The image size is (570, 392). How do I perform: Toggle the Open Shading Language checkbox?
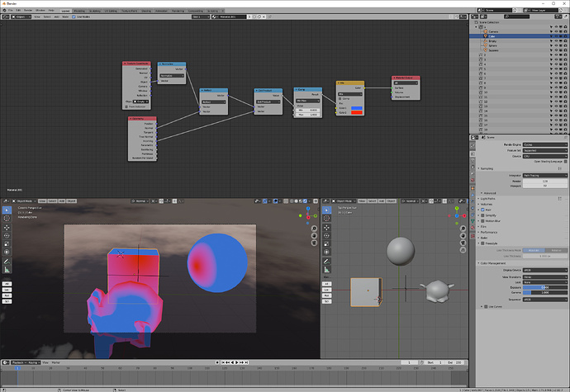(x=566, y=161)
